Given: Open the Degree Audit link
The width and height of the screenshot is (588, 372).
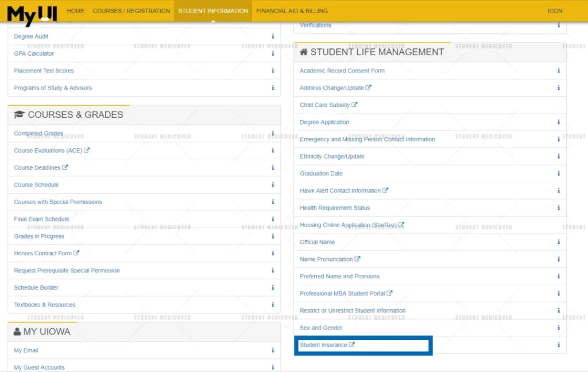Looking at the screenshot, I should point(31,36).
